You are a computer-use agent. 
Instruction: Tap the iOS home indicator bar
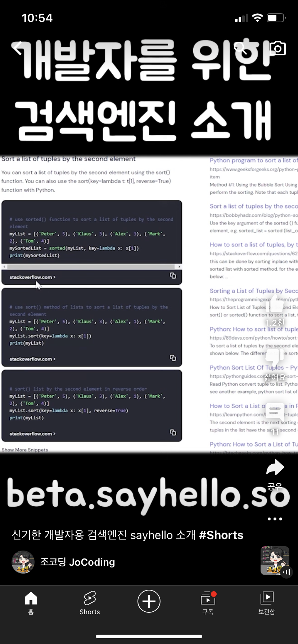point(149,636)
